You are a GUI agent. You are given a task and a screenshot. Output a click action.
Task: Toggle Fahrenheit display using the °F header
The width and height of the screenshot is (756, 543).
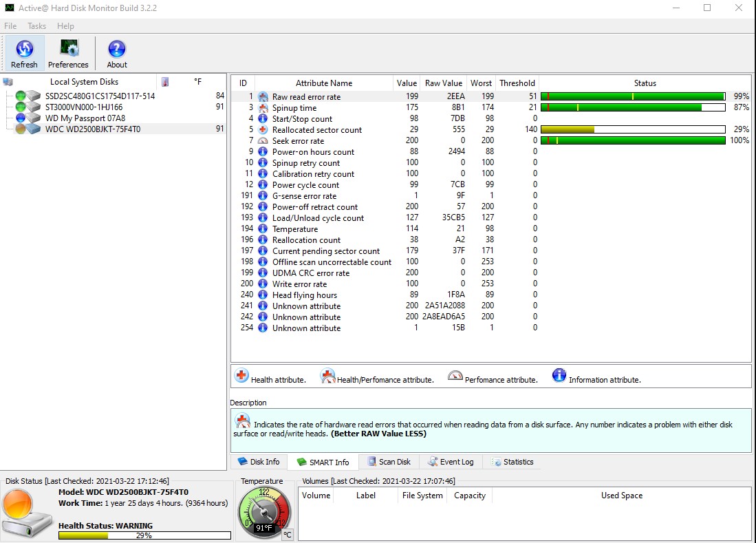197,81
